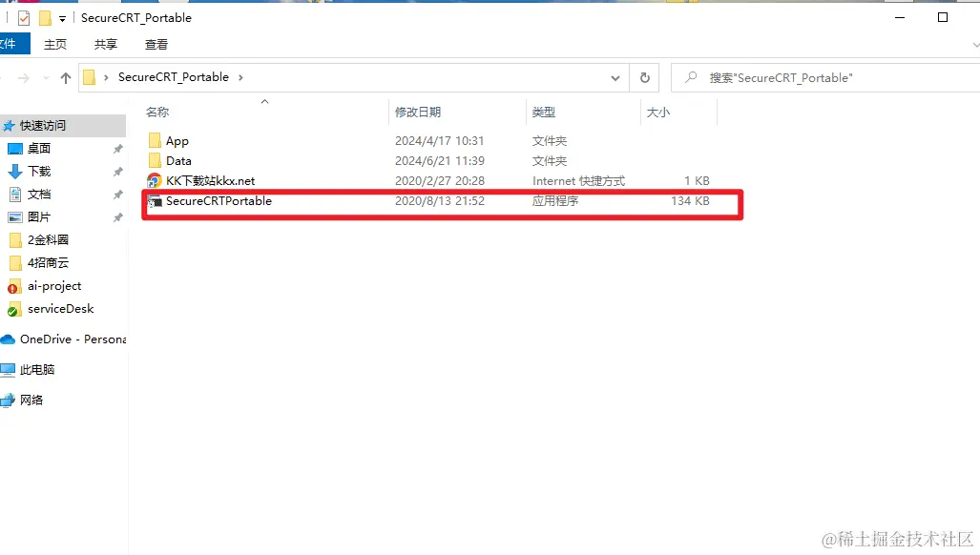Open the 2金科圆 folder in sidebar

click(x=48, y=239)
